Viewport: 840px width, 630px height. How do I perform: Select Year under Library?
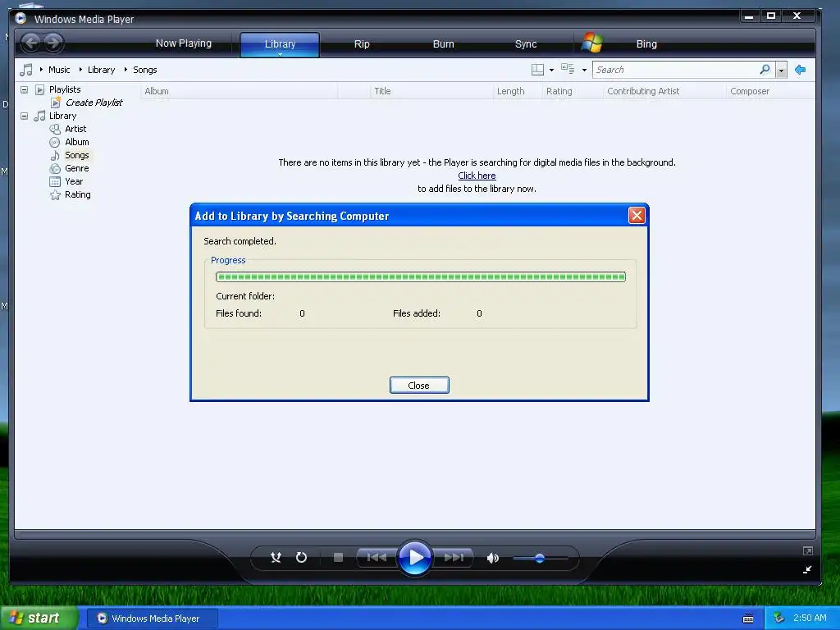point(74,181)
